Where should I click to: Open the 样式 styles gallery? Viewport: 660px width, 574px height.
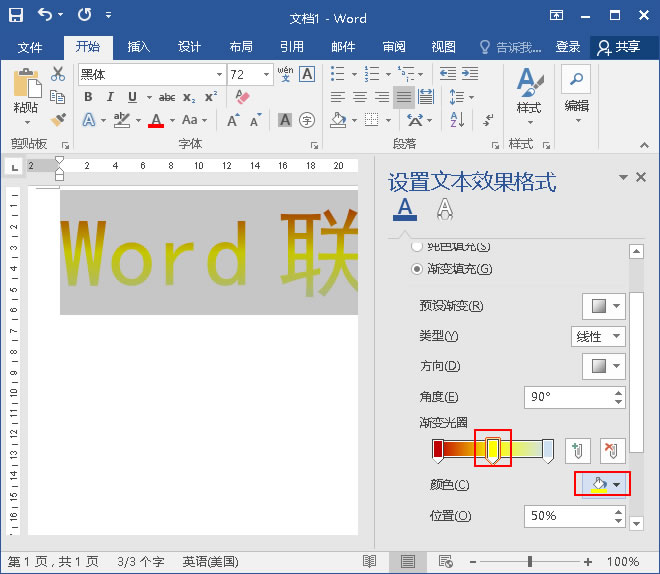(530, 97)
